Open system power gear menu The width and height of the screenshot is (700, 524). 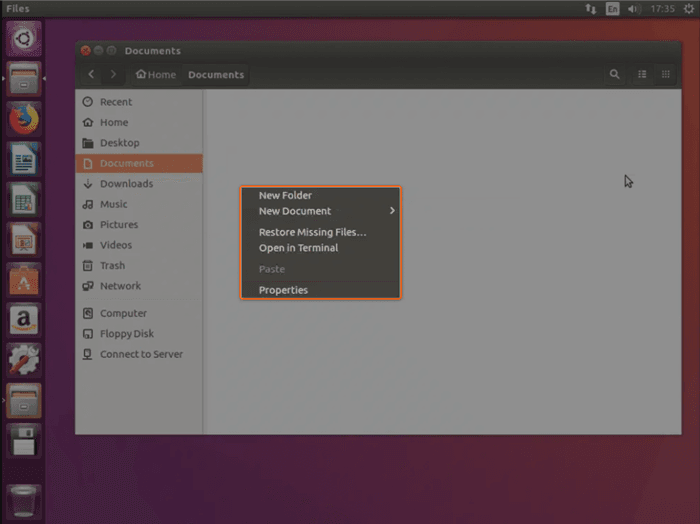point(689,9)
